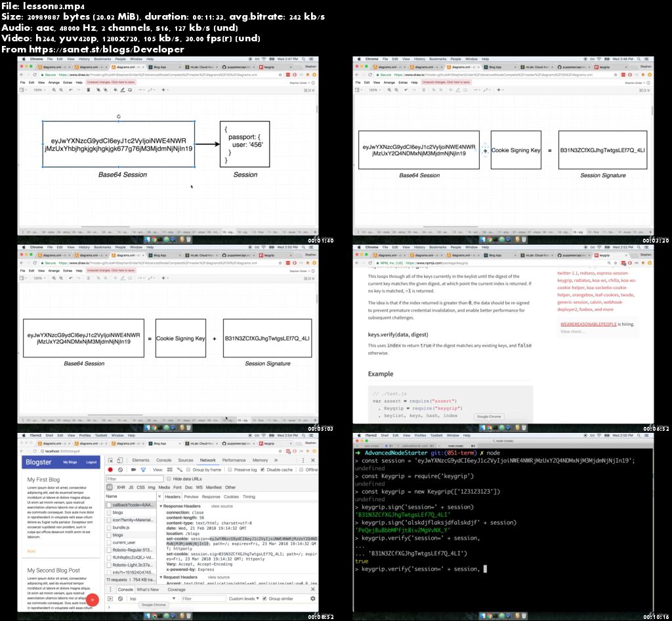This screenshot has width=672, height=621.
Task: Tick the Hide data URLs checkbox
Action: point(169,479)
